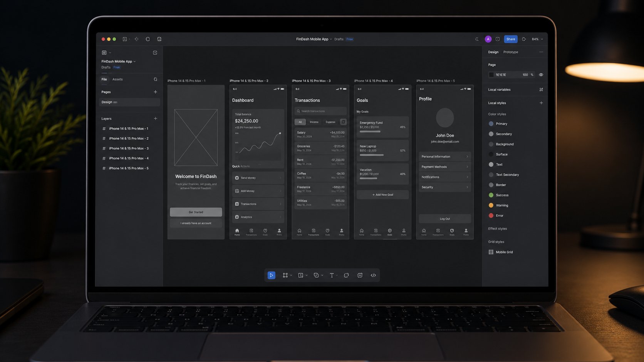This screenshot has width=644, height=362.
Task: Open the comments bubble icon near Share
Action: (x=498, y=39)
